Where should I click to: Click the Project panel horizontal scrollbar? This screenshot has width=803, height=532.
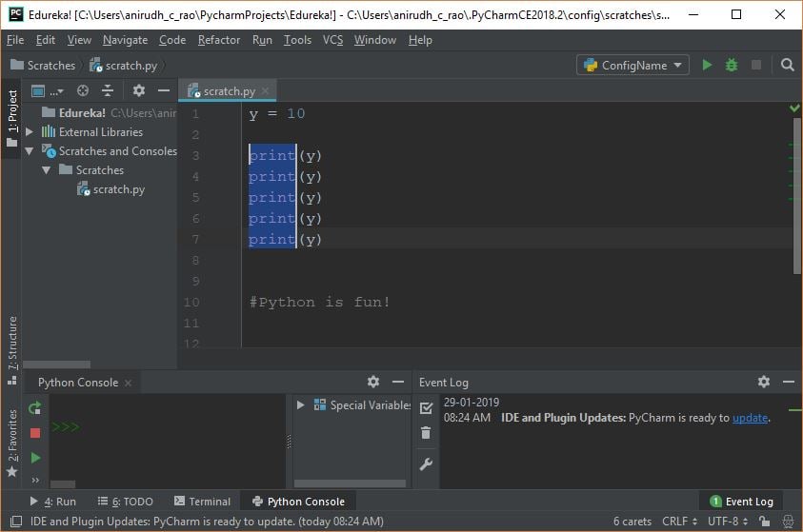click(57, 365)
